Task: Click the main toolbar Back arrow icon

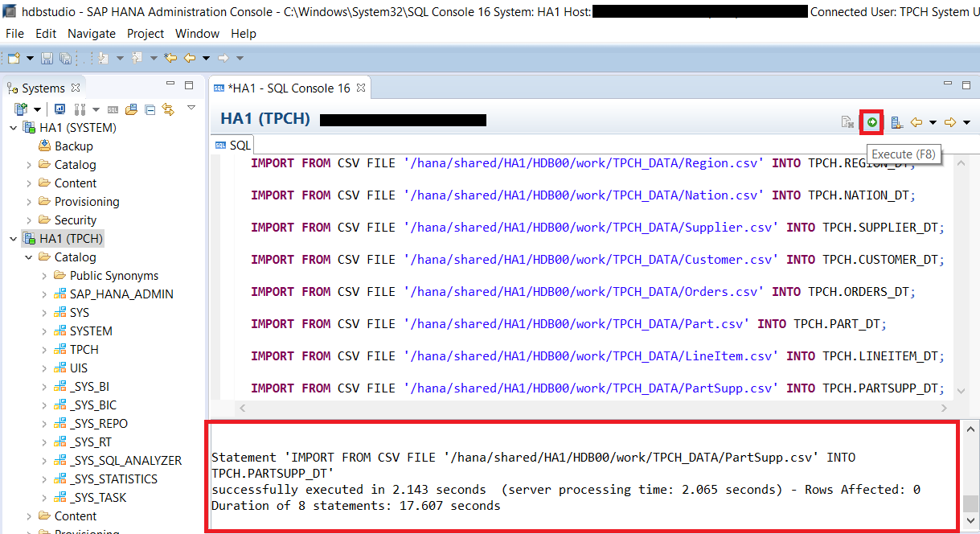Action: click(x=190, y=58)
